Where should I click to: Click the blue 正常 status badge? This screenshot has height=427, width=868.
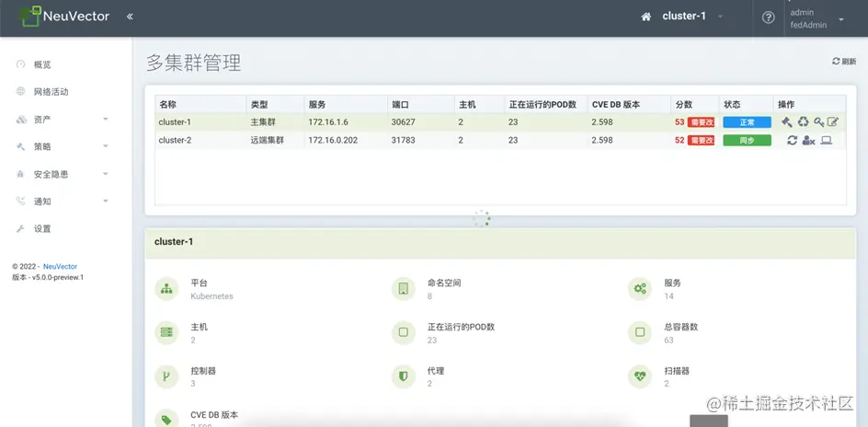pyautogui.click(x=747, y=122)
